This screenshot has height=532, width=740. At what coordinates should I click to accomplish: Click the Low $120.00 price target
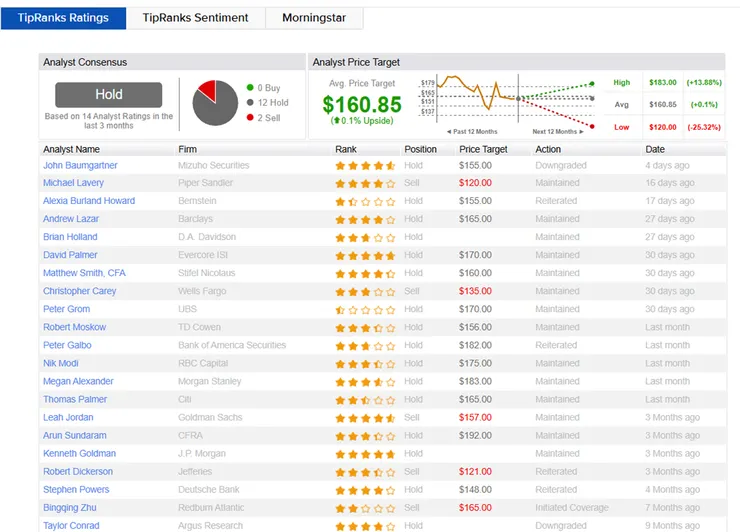[663, 127]
